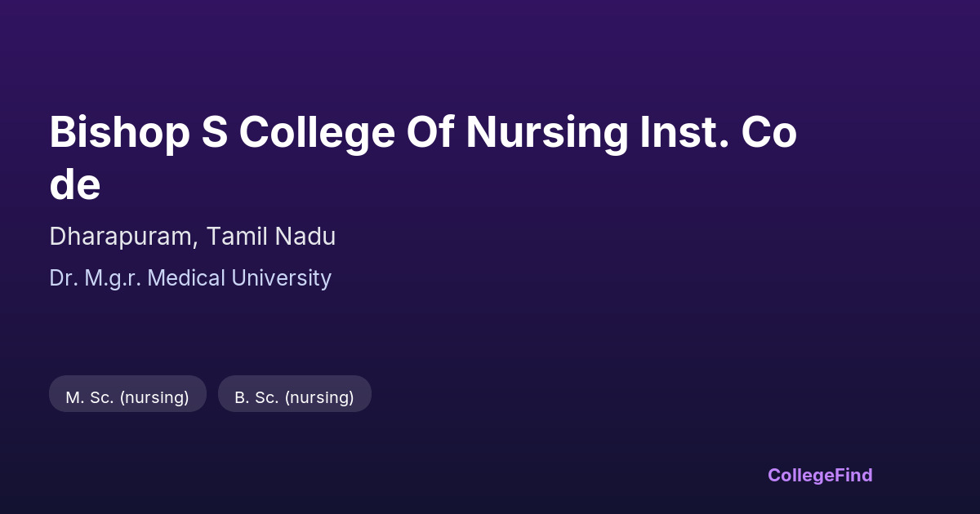
Task: Click the word Bishop in the title
Action: (119, 132)
